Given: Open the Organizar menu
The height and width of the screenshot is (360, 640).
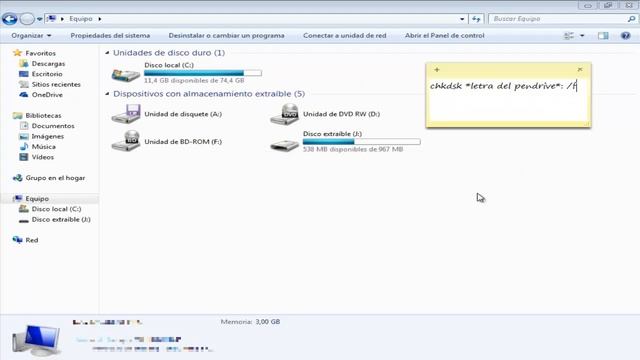Looking at the screenshot, I should click(x=31, y=36).
